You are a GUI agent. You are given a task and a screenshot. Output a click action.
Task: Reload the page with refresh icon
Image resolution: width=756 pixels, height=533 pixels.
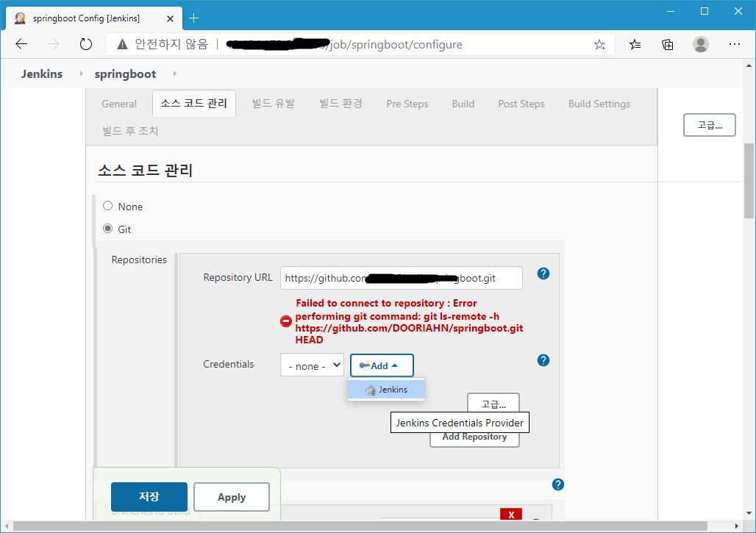pyautogui.click(x=86, y=44)
